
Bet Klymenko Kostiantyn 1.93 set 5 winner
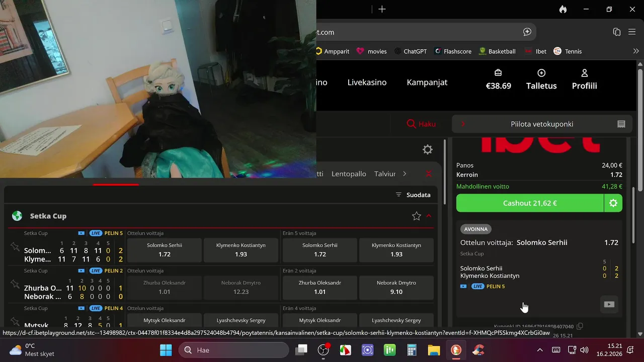click(396, 250)
